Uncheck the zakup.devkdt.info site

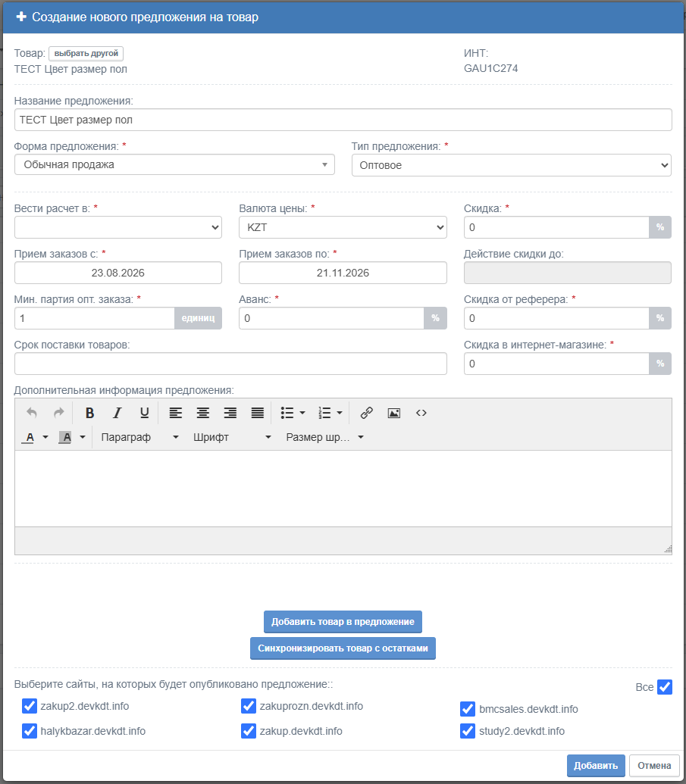[249, 731]
